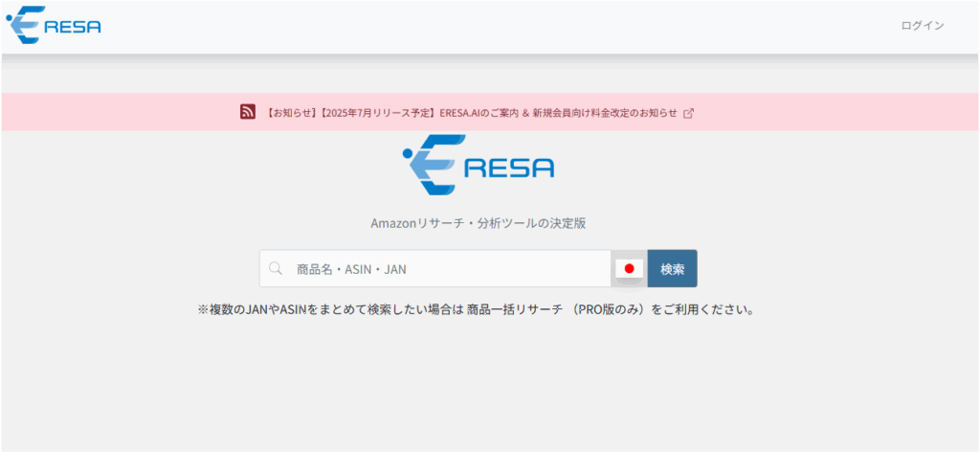
Task: Focus the 商品名・ASIN・JAN search field
Action: pyautogui.click(x=435, y=269)
